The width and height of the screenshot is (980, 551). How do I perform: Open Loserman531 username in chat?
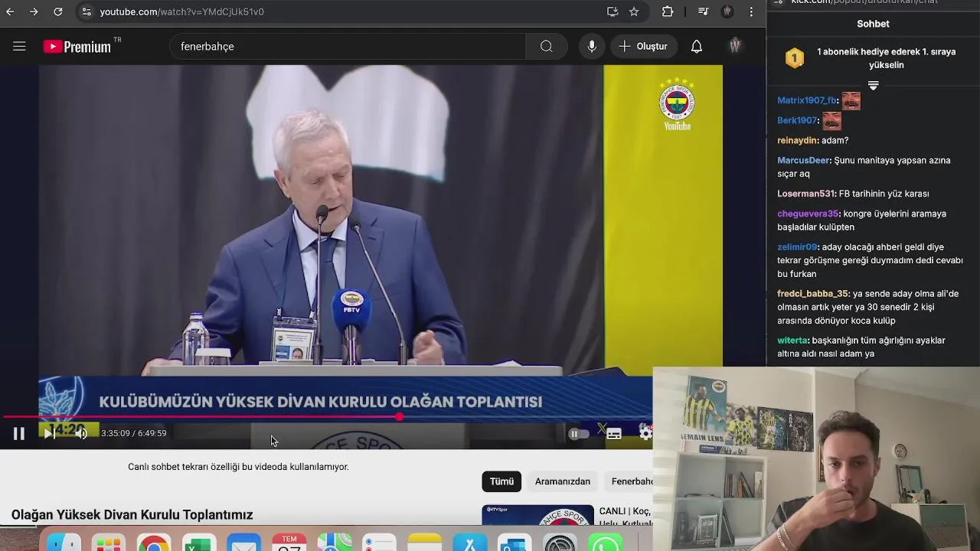tap(806, 194)
